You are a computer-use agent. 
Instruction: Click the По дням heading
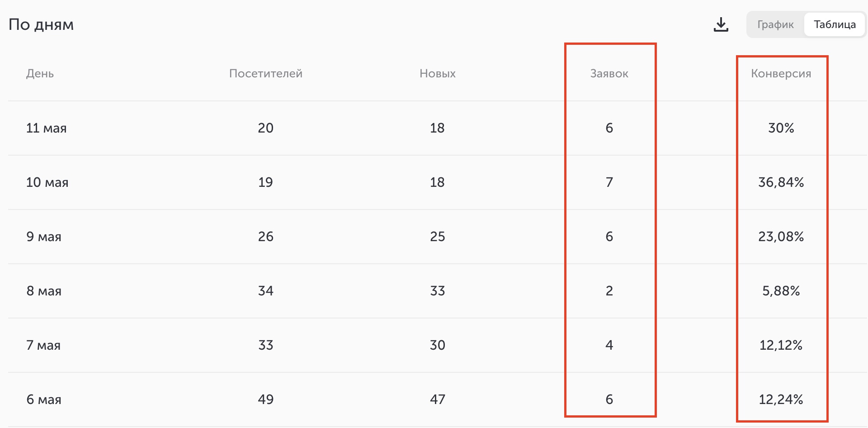pos(41,24)
